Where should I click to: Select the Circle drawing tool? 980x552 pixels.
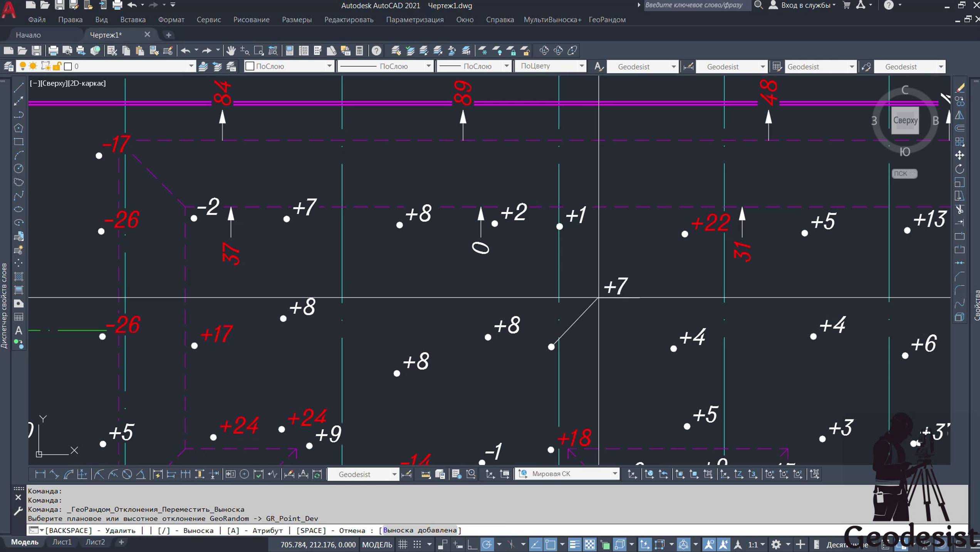(x=18, y=168)
